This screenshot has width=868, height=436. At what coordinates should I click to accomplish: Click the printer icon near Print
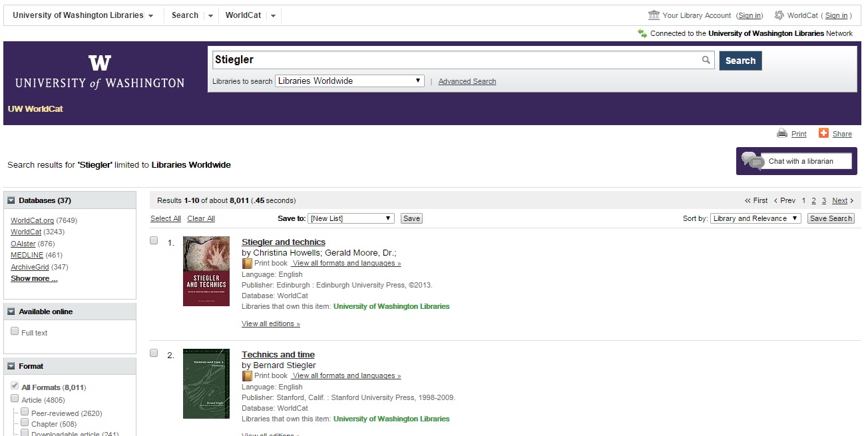(782, 133)
